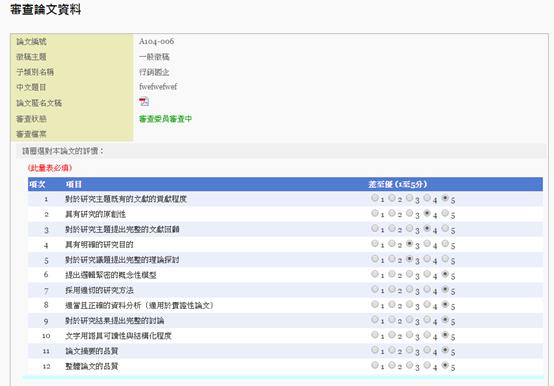The image size is (554, 386).
Task: Select score 2 for item 4 研究目的
Action: tap(392, 244)
